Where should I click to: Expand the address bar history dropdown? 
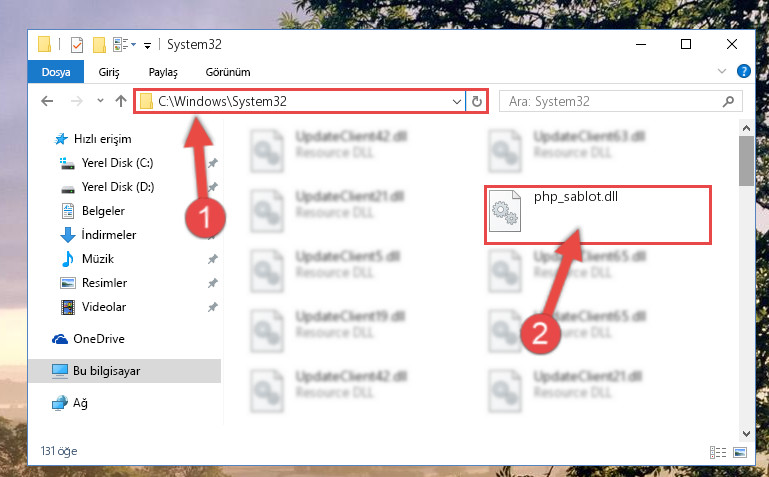tap(456, 101)
